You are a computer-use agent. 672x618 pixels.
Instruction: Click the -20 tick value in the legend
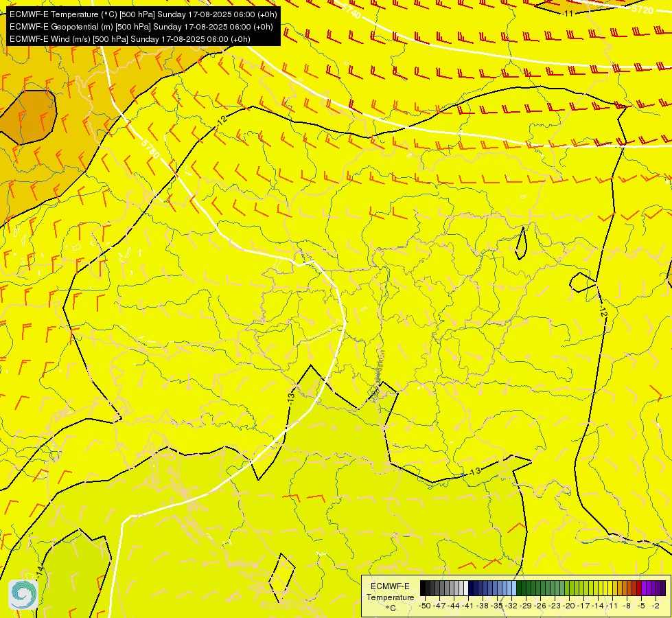(569, 606)
